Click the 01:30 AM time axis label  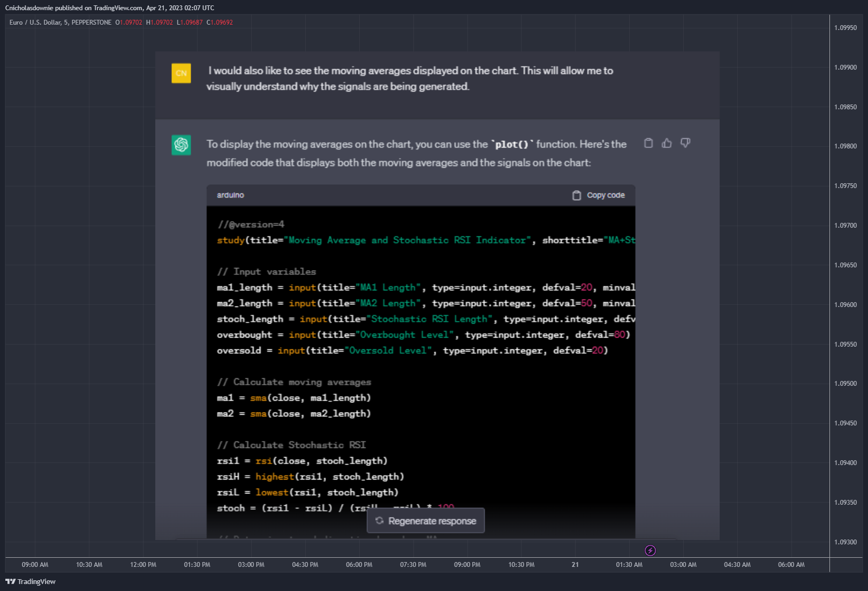[x=629, y=565]
